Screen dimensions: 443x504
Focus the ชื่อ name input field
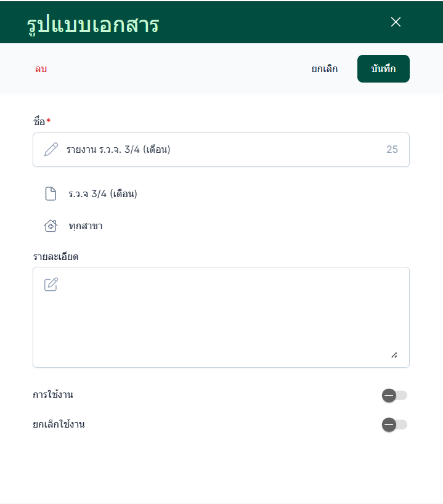tap(222, 149)
